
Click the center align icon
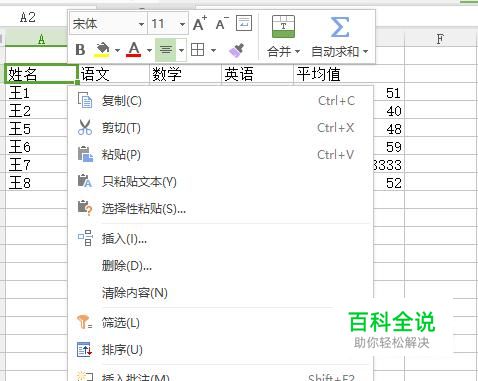[166, 50]
